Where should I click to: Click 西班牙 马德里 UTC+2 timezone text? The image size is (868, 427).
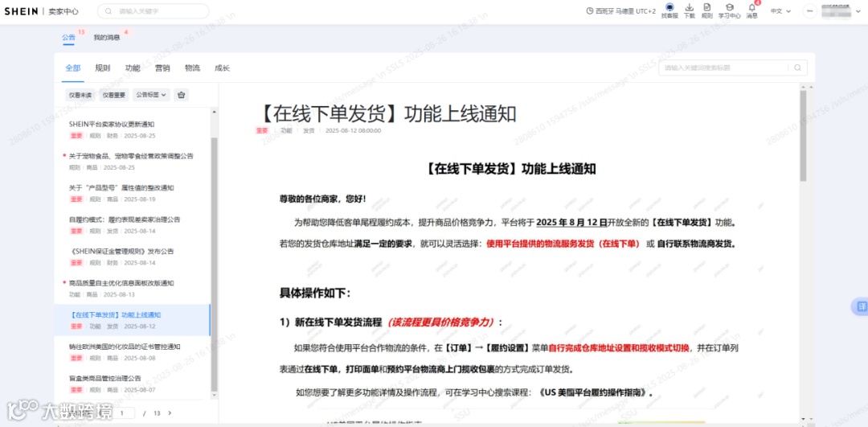(x=625, y=11)
